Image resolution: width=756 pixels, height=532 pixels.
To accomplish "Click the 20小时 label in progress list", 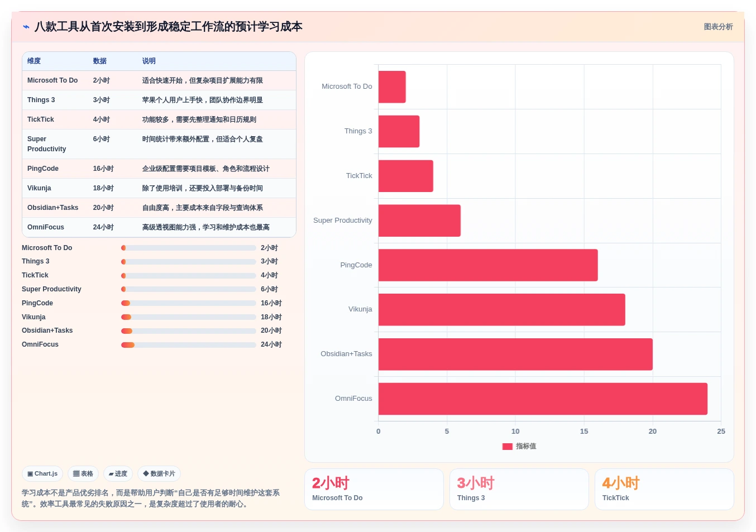I will click(x=271, y=330).
